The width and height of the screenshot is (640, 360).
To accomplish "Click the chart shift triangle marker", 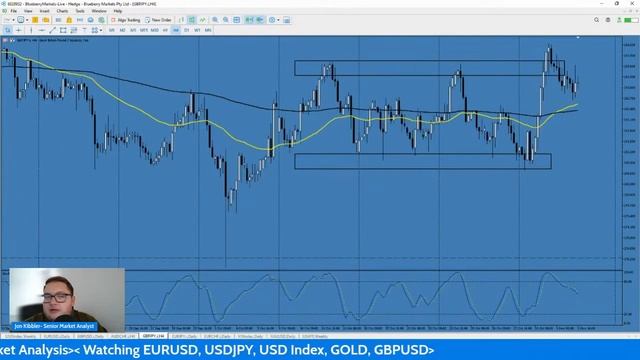I will tap(578, 38).
